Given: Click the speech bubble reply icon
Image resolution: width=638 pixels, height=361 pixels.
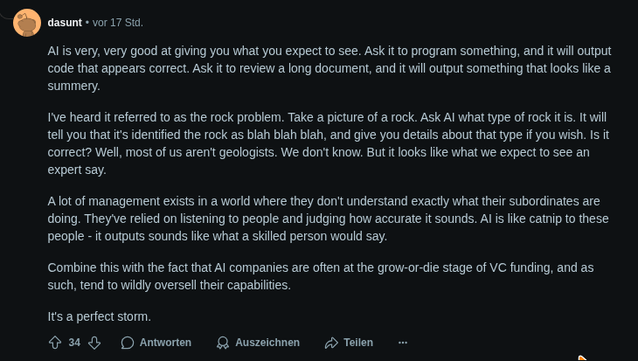Looking at the screenshot, I should pyautogui.click(x=127, y=343).
